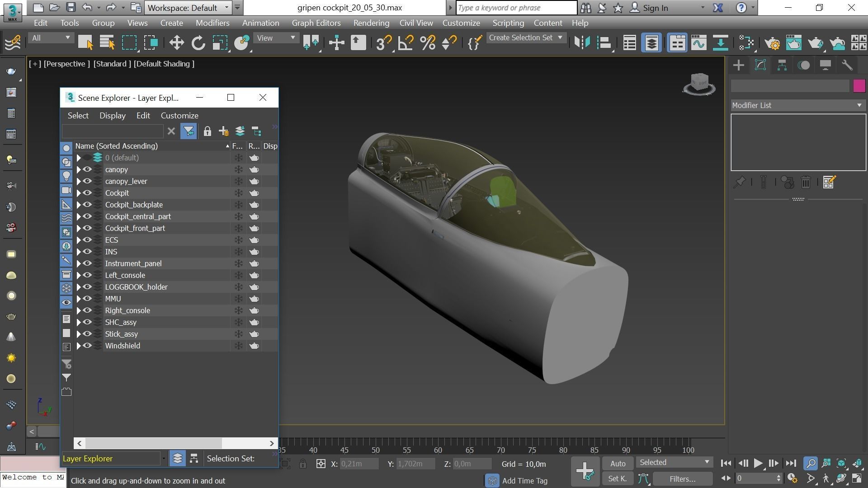Expand the Cockpit layer tree
The height and width of the screenshot is (488, 868).
tap(79, 193)
